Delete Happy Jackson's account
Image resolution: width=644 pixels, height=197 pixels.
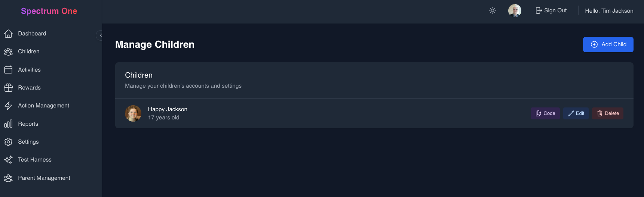pos(608,113)
